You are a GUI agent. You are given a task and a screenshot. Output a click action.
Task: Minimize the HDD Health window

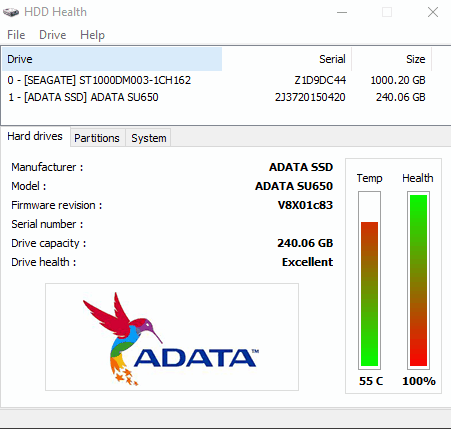[342, 12]
